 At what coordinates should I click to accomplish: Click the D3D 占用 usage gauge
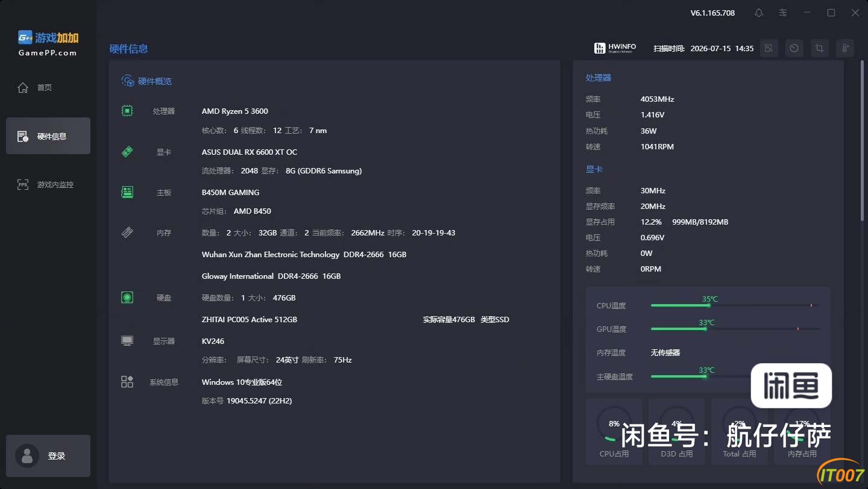click(x=677, y=431)
